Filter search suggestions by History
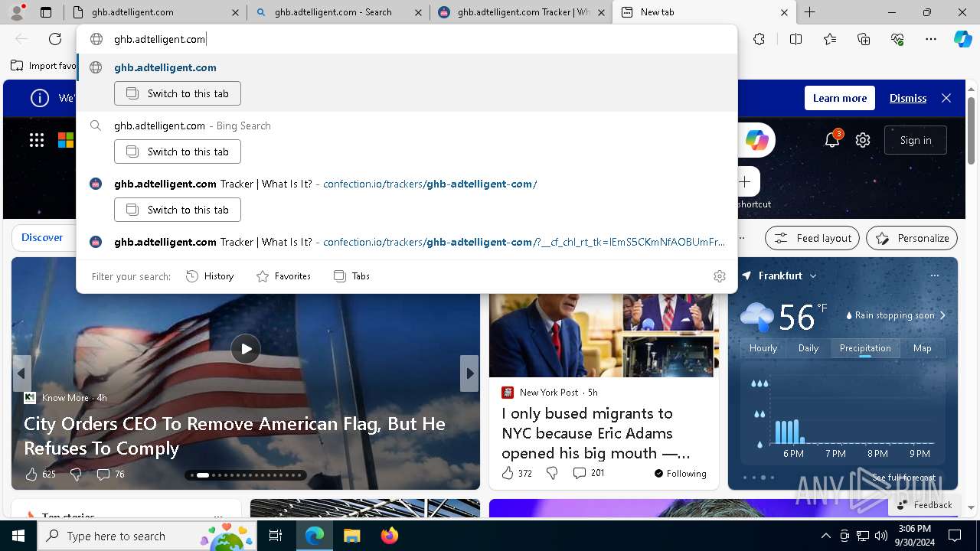The width and height of the screenshot is (980, 551). 210,276
